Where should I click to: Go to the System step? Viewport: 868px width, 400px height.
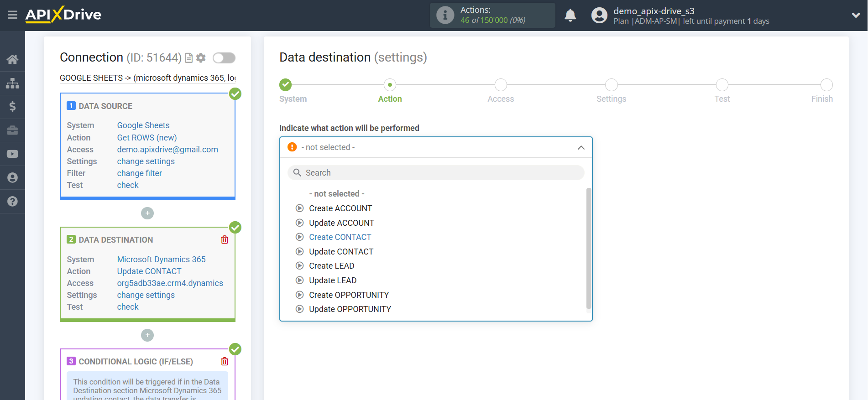point(286,85)
